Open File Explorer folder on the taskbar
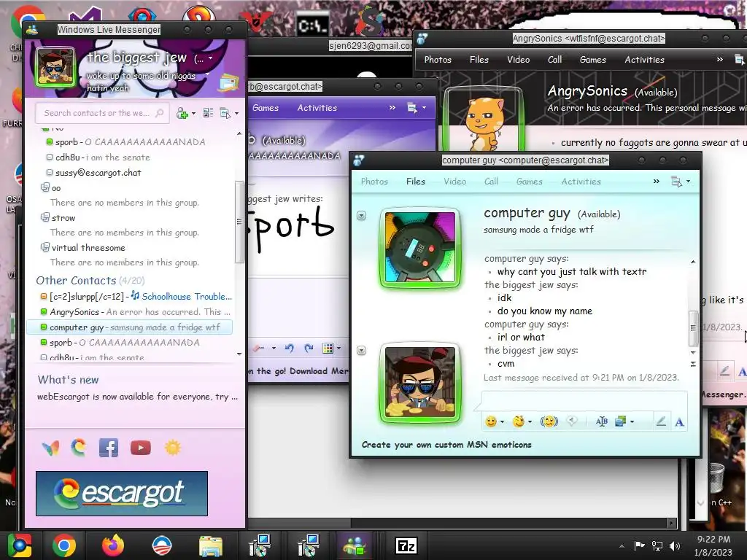The image size is (747, 560). pyautogui.click(x=210, y=546)
